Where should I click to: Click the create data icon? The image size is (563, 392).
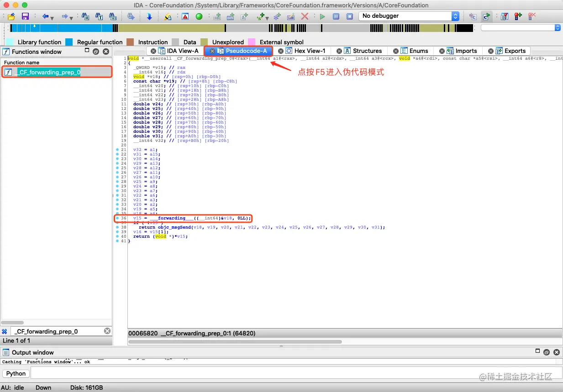(x=231, y=16)
